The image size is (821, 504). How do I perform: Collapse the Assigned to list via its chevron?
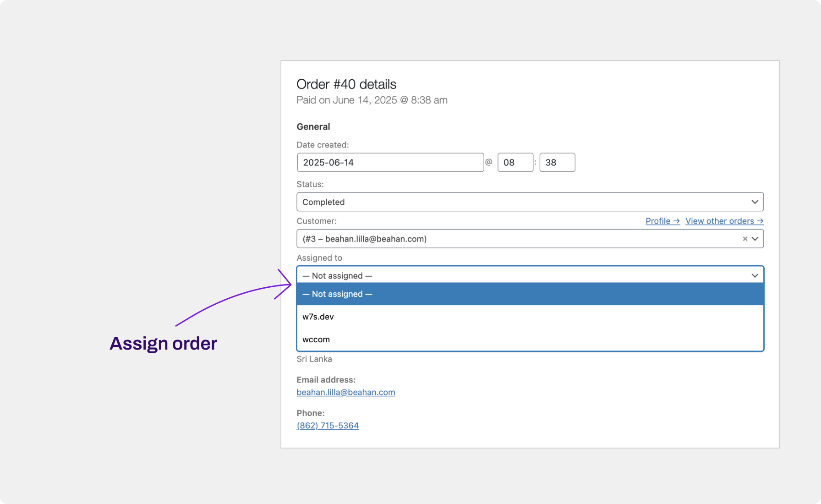click(x=755, y=275)
